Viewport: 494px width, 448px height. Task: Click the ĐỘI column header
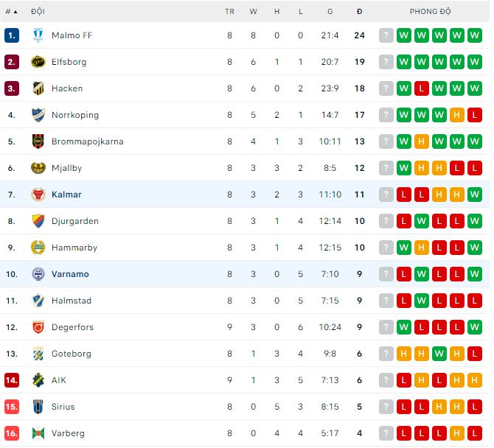[38, 12]
